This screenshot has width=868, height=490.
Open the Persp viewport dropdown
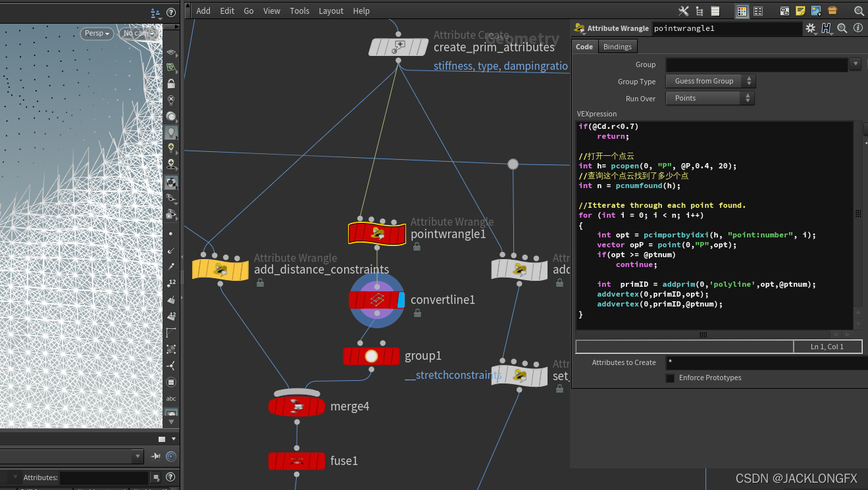pyautogui.click(x=97, y=33)
